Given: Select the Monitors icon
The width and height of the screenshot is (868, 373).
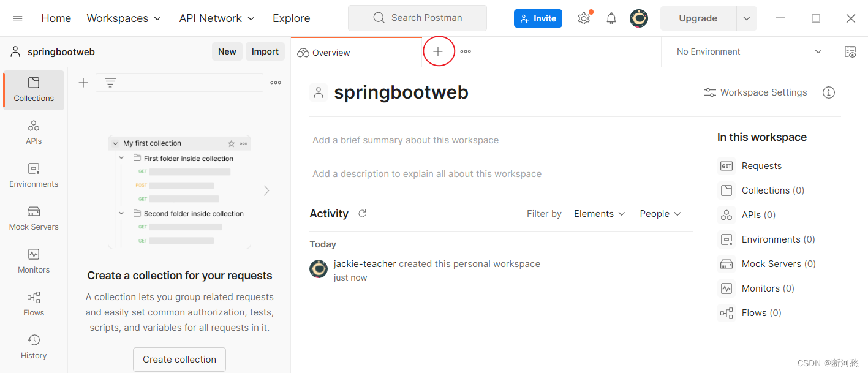Looking at the screenshot, I should tap(34, 260).
